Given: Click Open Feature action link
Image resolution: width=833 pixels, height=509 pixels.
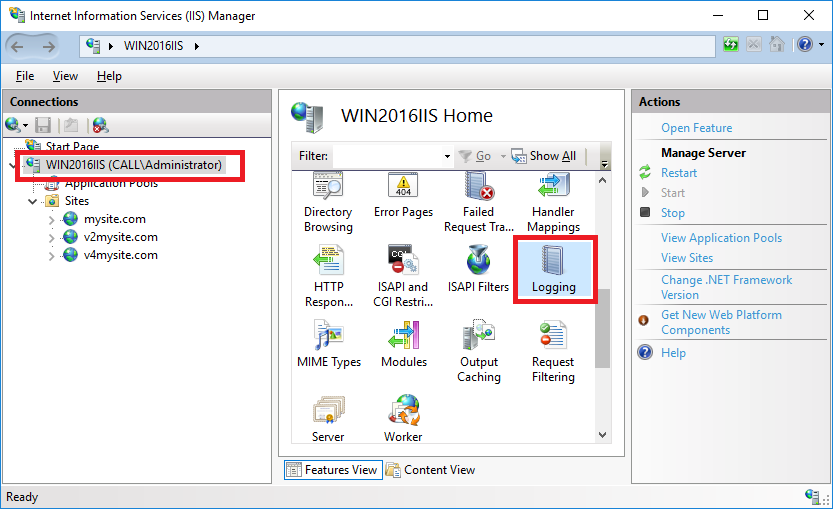Looking at the screenshot, I should (696, 128).
